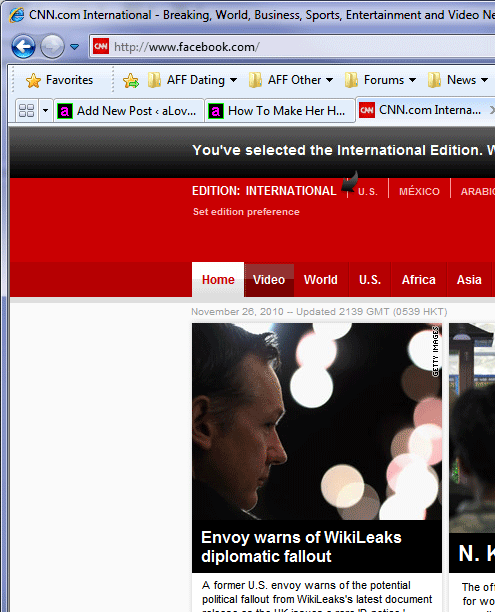495x612 pixels.
Task: Click the magenta 'a' icon on Add New Post tab
Action: point(65,111)
